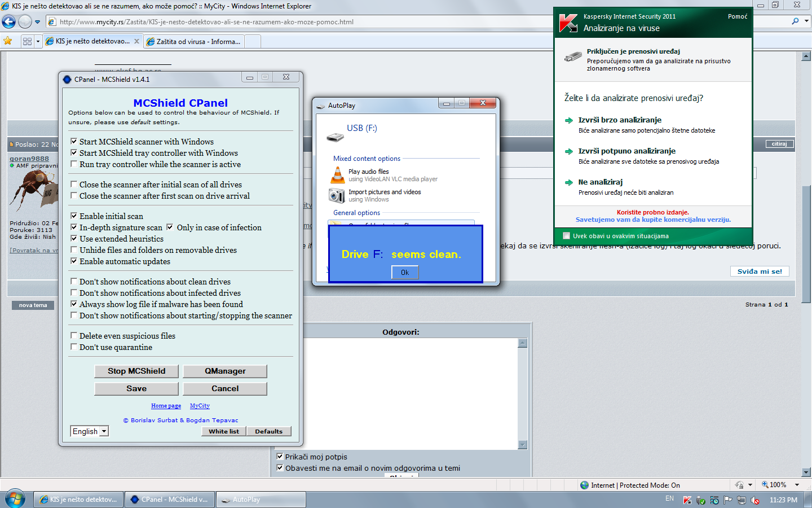The width and height of the screenshot is (812, 508).
Task: Click the VLC cone icon in AutoPlay
Action: (337, 175)
